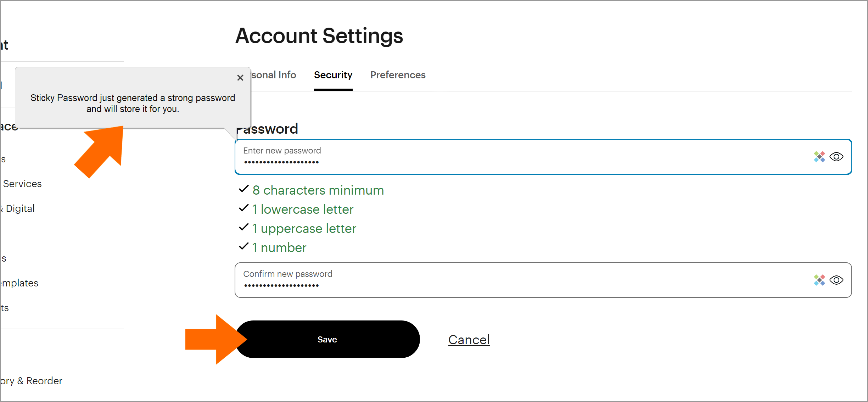Show the new password with eye icon

[x=836, y=157]
